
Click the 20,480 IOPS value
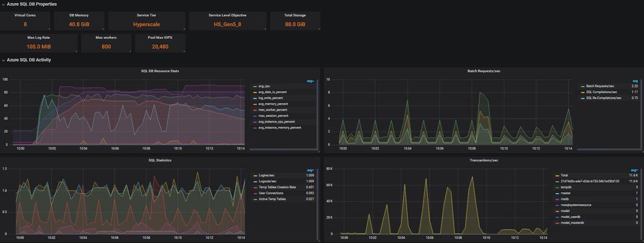(160, 46)
